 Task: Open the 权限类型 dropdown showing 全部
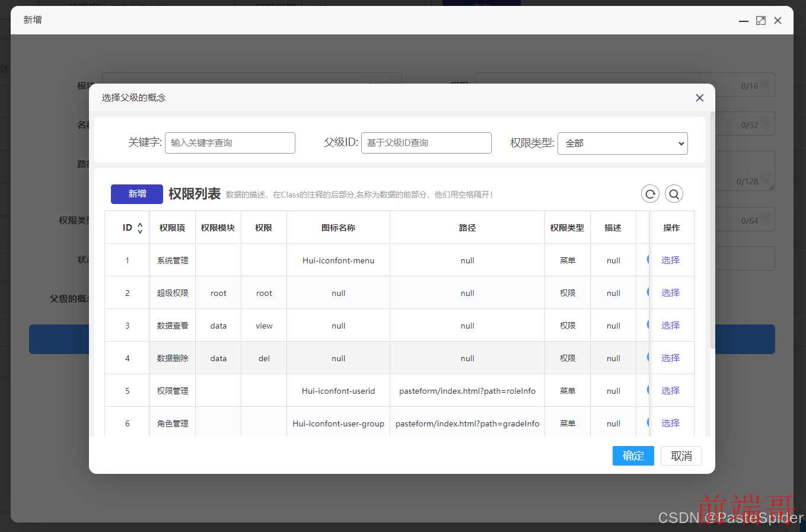point(623,143)
